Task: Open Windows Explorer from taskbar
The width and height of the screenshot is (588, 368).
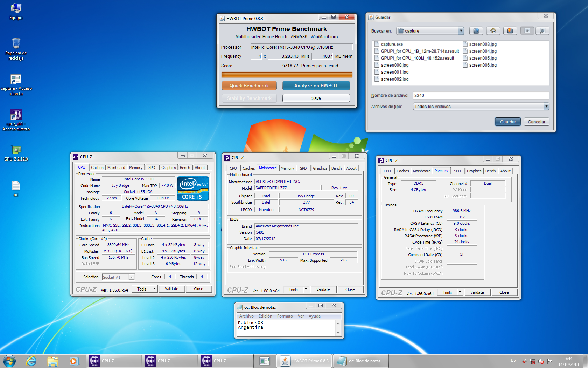Action: pos(53,361)
